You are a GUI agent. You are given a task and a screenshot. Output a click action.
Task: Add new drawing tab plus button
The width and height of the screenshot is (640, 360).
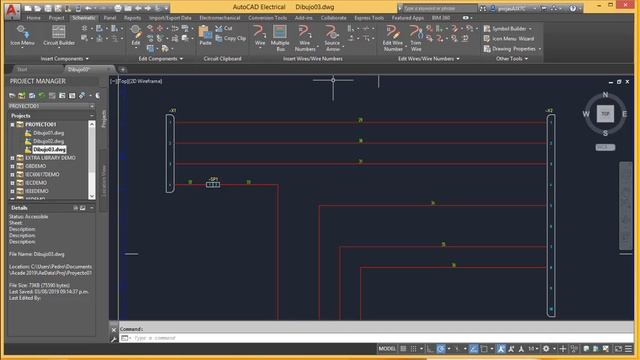123,69
